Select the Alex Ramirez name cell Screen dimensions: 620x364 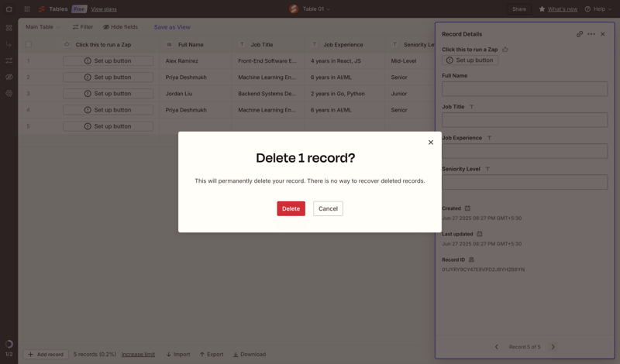click(x=196, y=61)
